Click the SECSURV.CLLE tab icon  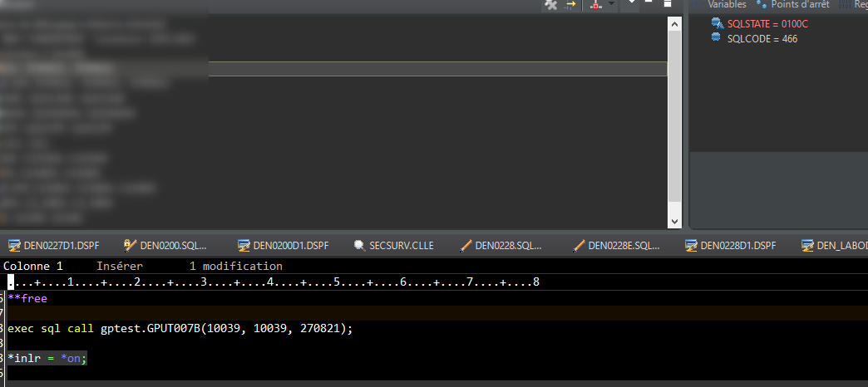tap(359, 245)
